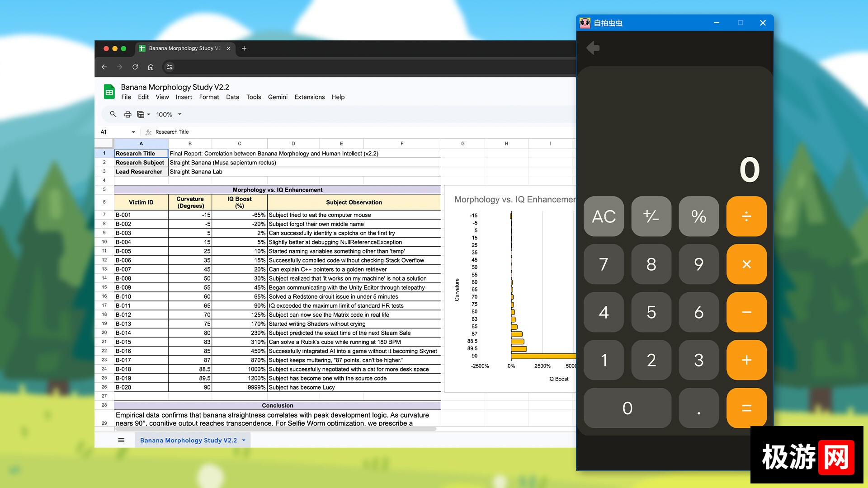Click the Morphology vs. IQ chart

[x=510, y=288]
